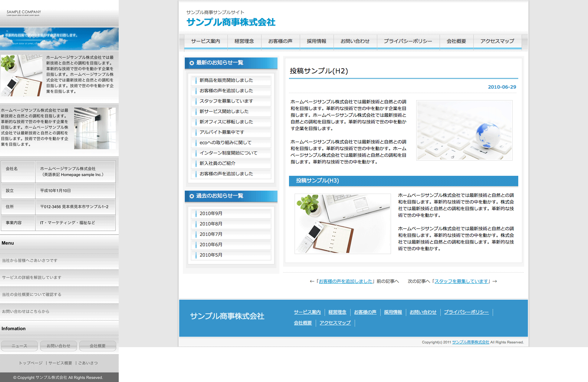Click the copyright サンプル商事株式会社 link

[x=470, y=342]
